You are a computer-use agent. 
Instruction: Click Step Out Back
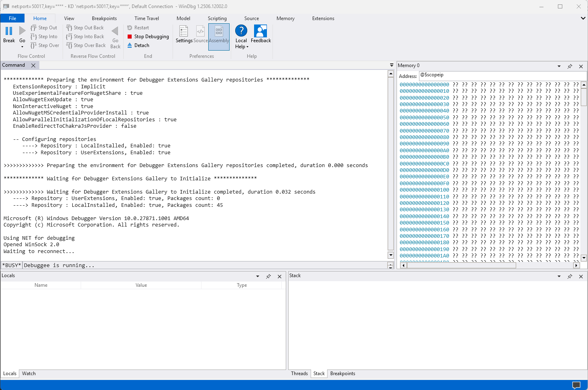85,28
